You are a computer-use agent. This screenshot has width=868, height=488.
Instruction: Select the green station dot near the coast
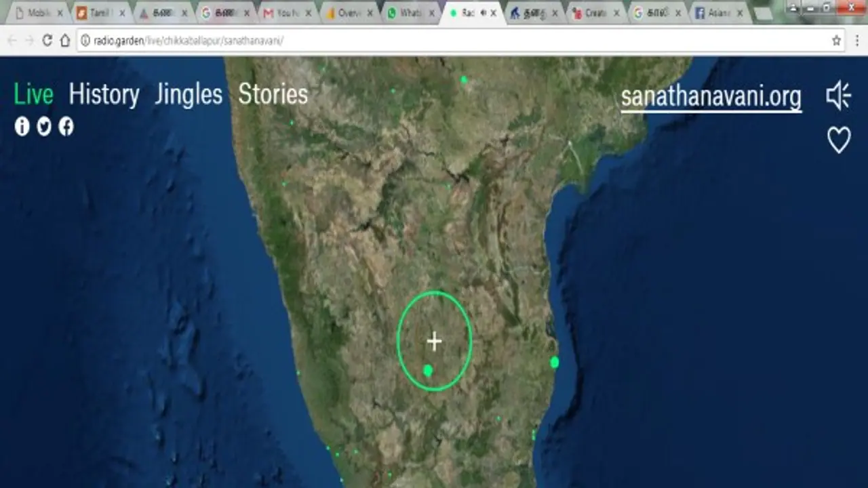pos(554,362)
